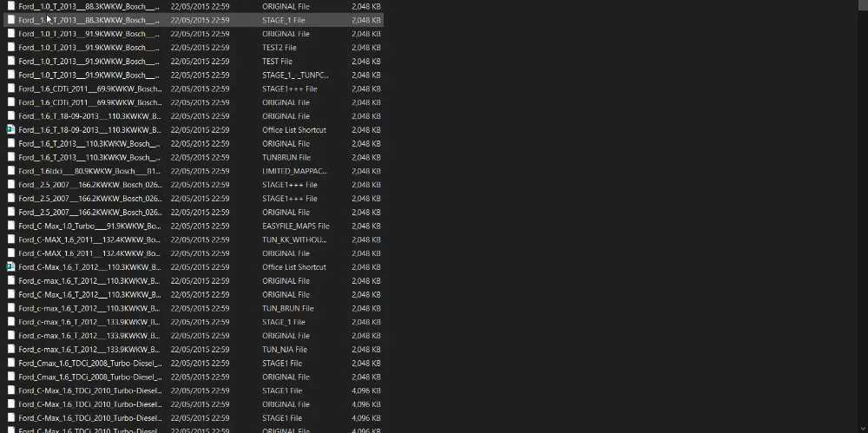Click file icon of Ford__2.5_2007 ORIGINAL row

(x=10, y=212)
